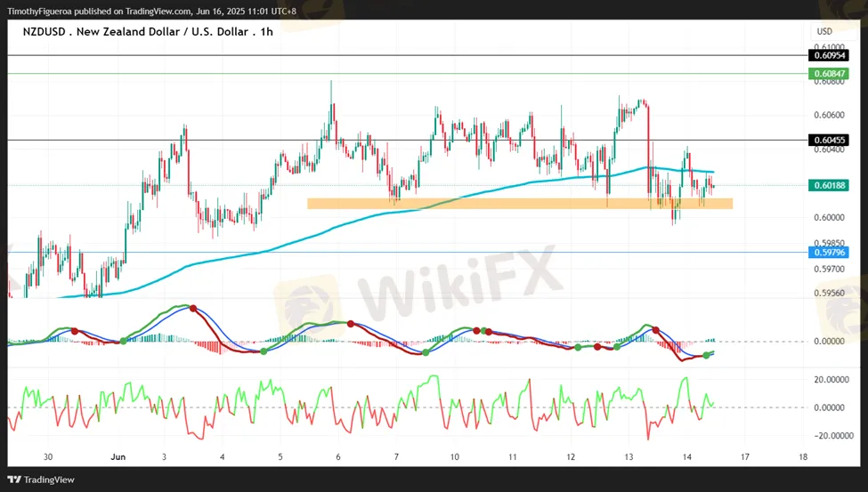The width and height of the screenshot is (868, 492).
Task: Click the USD currency label on price axis
Action: click(824, 31)
